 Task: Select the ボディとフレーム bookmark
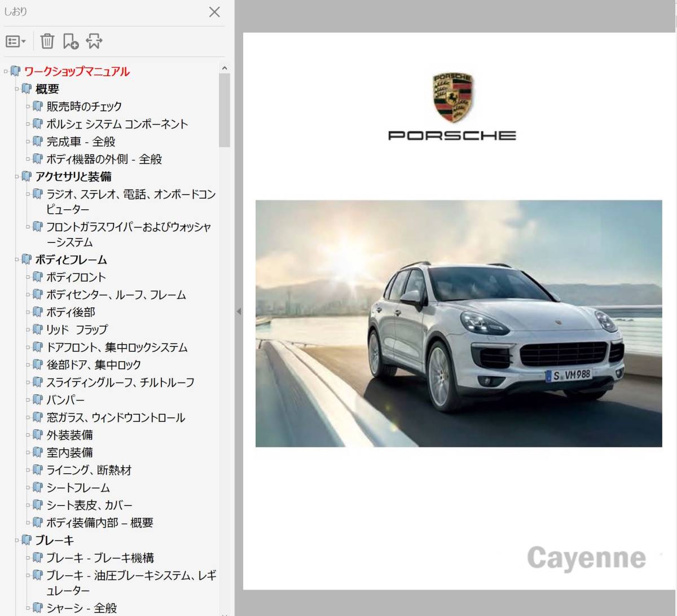point(71,259)
